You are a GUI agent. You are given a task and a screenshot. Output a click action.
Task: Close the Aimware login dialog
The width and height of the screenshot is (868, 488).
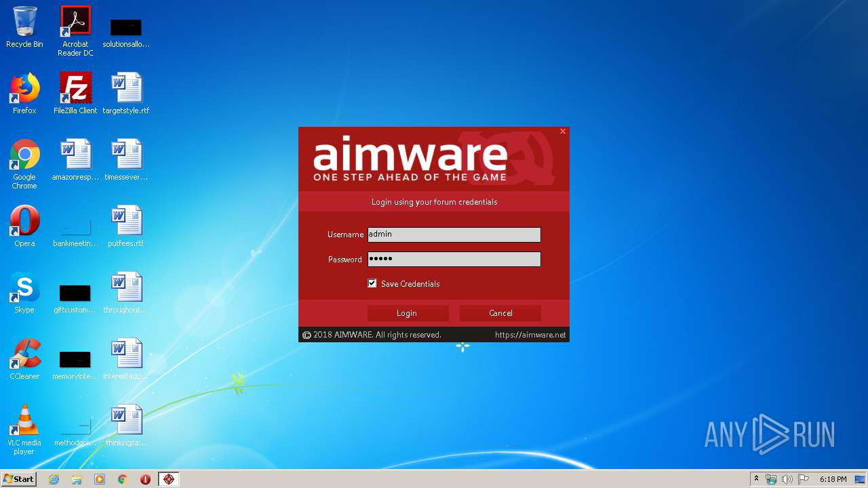(563, 131)
